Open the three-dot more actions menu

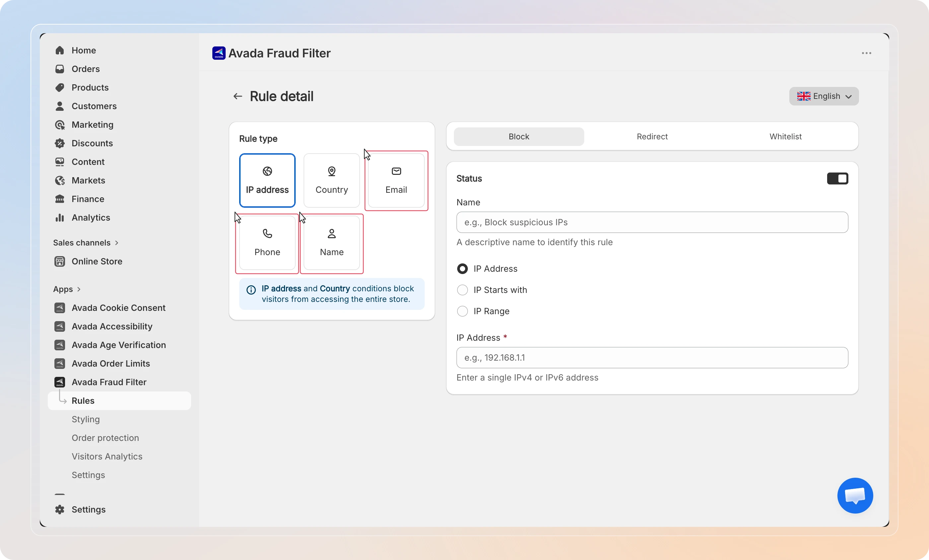click(866, 53)
